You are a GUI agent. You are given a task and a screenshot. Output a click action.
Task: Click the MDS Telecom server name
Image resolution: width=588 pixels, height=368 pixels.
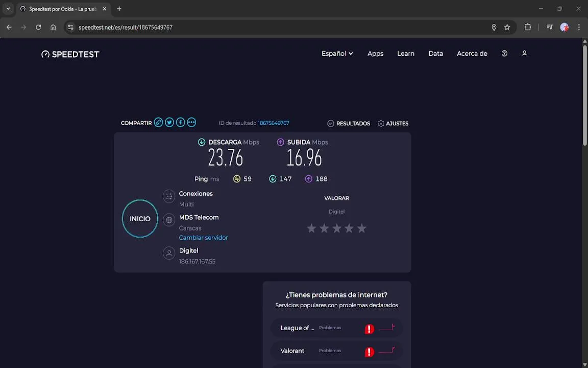[199, 217]
